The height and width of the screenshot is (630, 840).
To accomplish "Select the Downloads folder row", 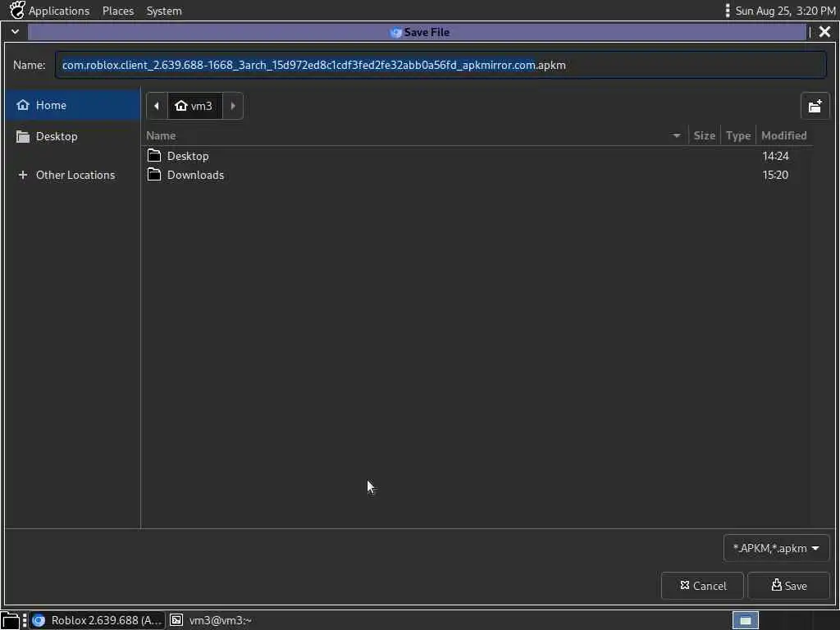I will pyautogui.click(x=478, y=175).
